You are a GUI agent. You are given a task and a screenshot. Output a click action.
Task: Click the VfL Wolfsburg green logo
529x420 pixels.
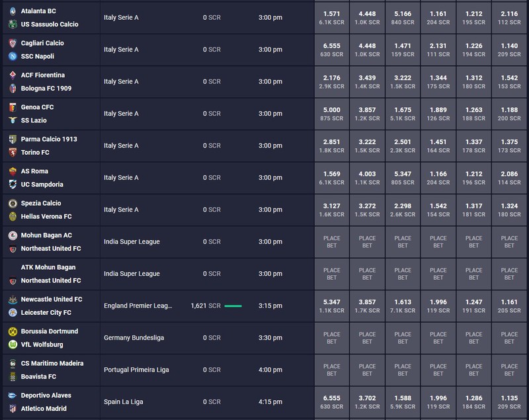13,345
